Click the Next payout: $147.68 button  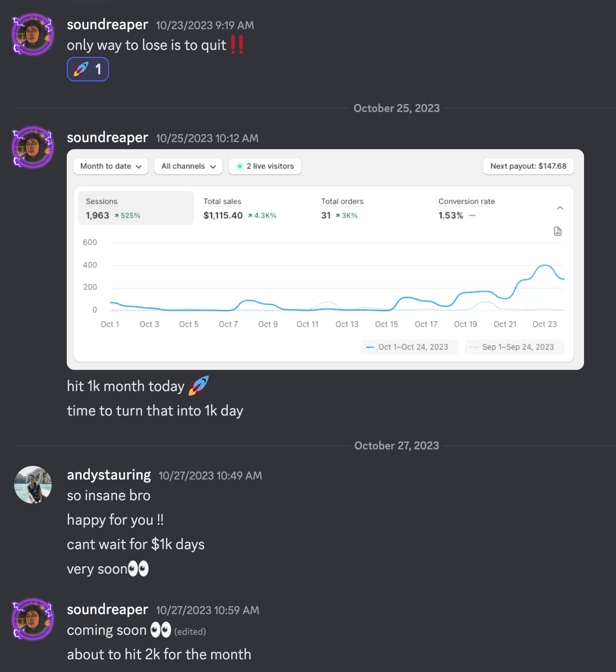click(528, 166)
